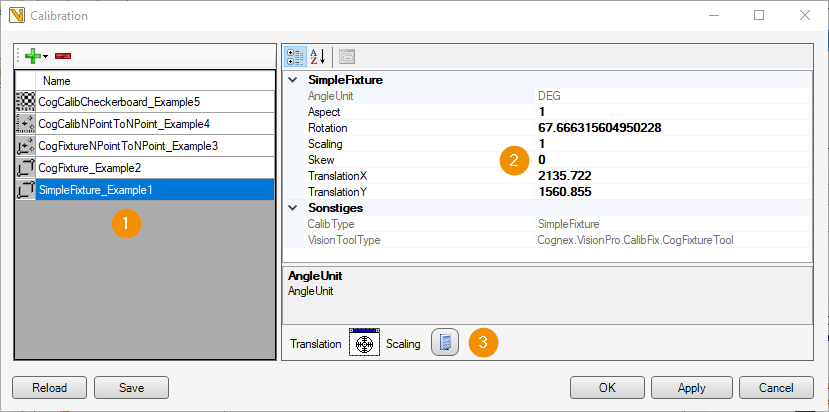Click the TranslationX value field
Screen dimensions: 829x412
(x=673, y=176)
